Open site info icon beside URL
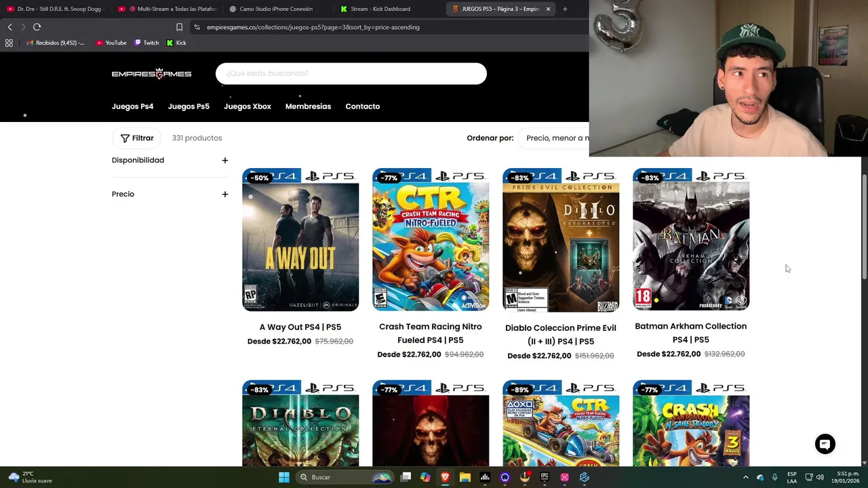This screenshot has width=868, height=488. 197,27
